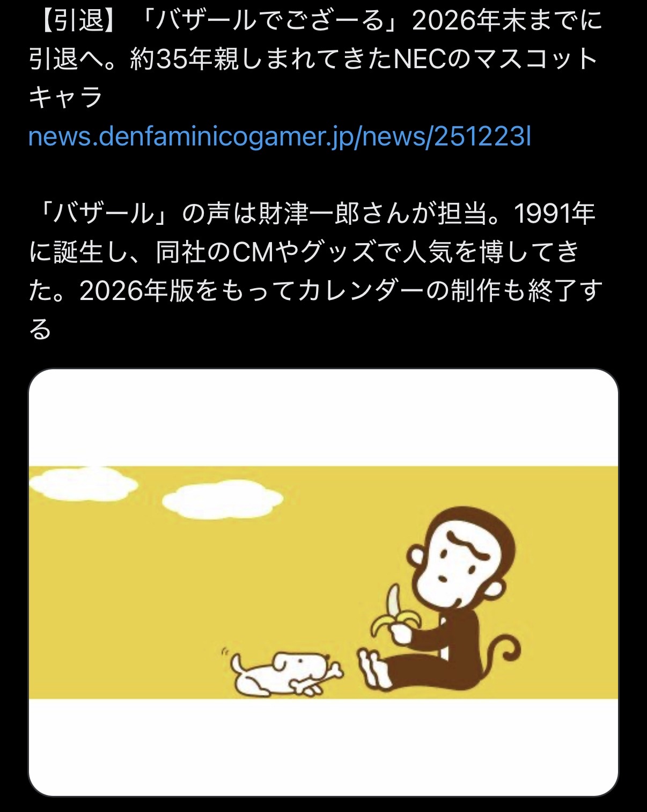The image size is (647, 812).
Task: Tap the 1991年 text in second paragraph
Action: pos(555,214)
